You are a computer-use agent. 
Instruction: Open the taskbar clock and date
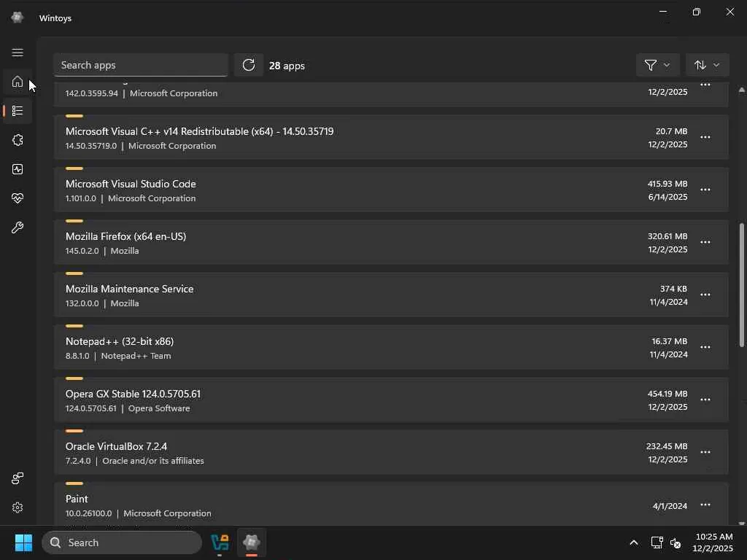[x=713, y=542]
